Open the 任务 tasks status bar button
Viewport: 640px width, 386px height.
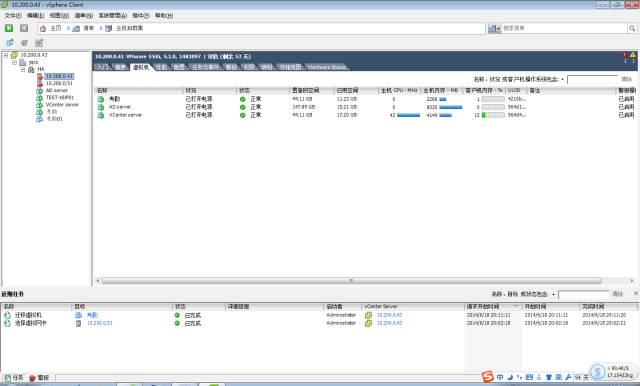(14, 378)
